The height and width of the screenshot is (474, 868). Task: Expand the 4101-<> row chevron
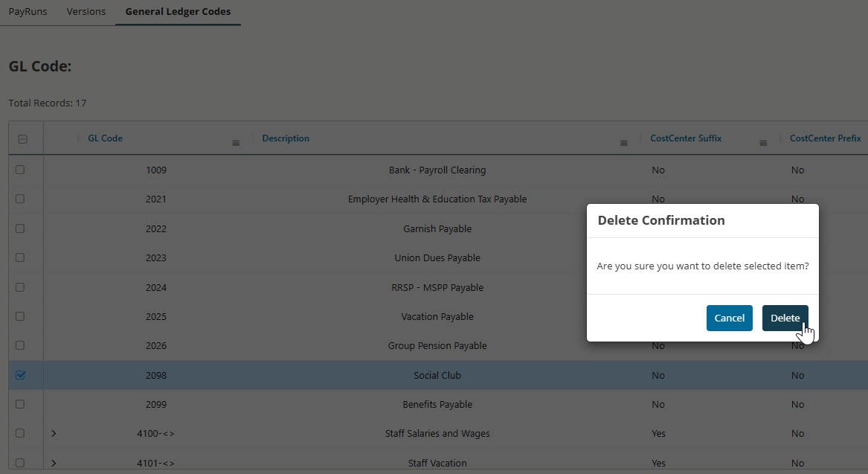(x=54, y=463)
